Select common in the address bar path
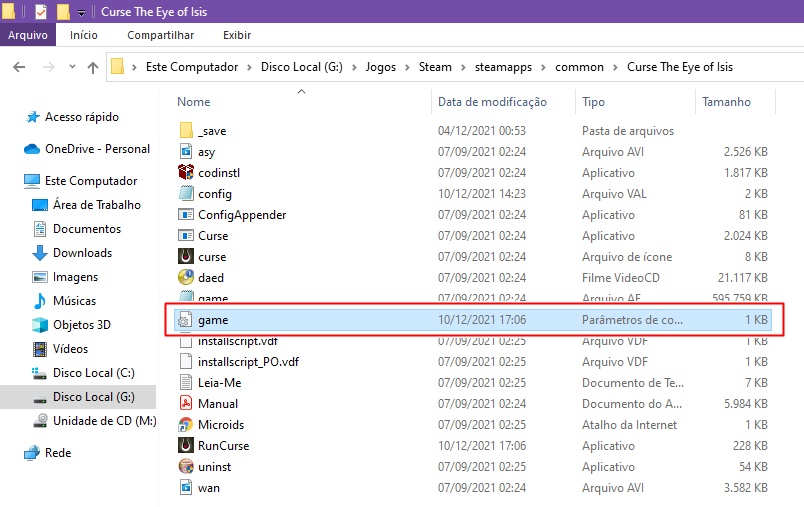The width and height of the screenshot is (804, 507). tap(579, 67)
